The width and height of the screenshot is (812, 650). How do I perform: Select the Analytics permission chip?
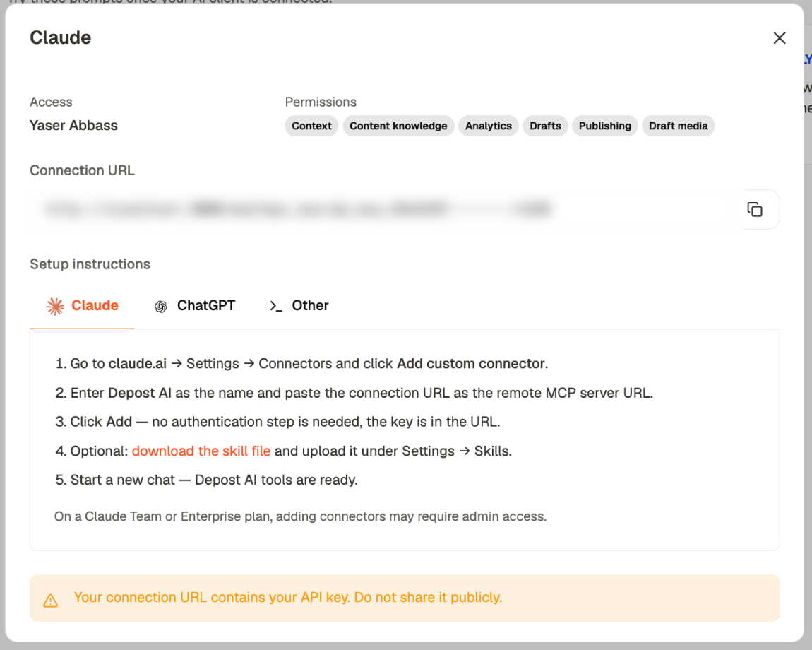click(x=489, y=126)
